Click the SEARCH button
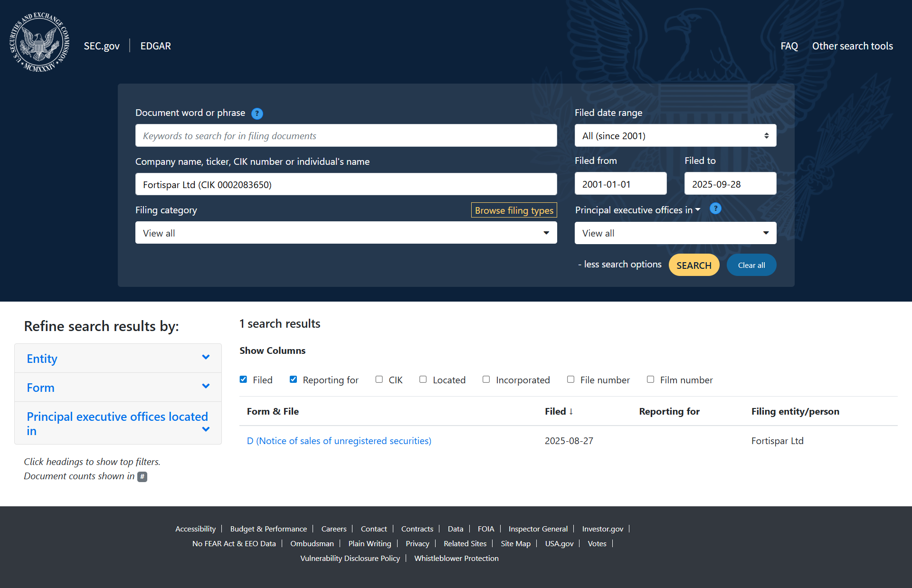912x588 pixels. click(694, 265)
